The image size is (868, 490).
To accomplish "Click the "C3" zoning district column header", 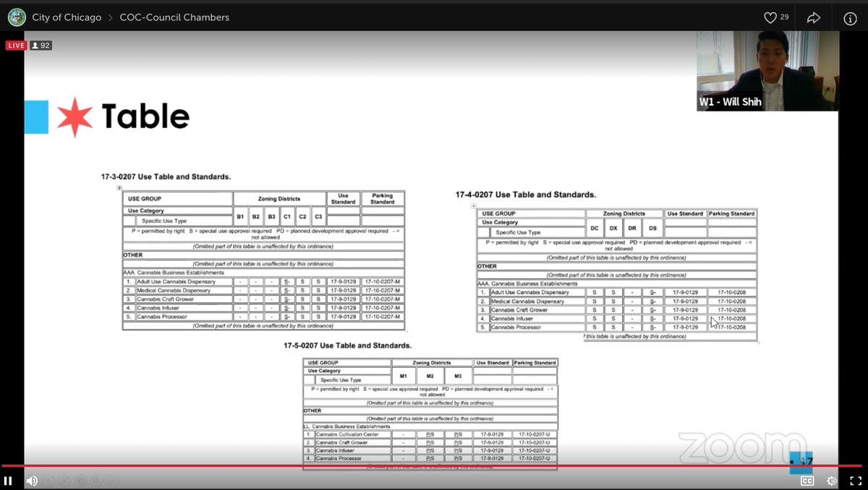I will [318, 216].
